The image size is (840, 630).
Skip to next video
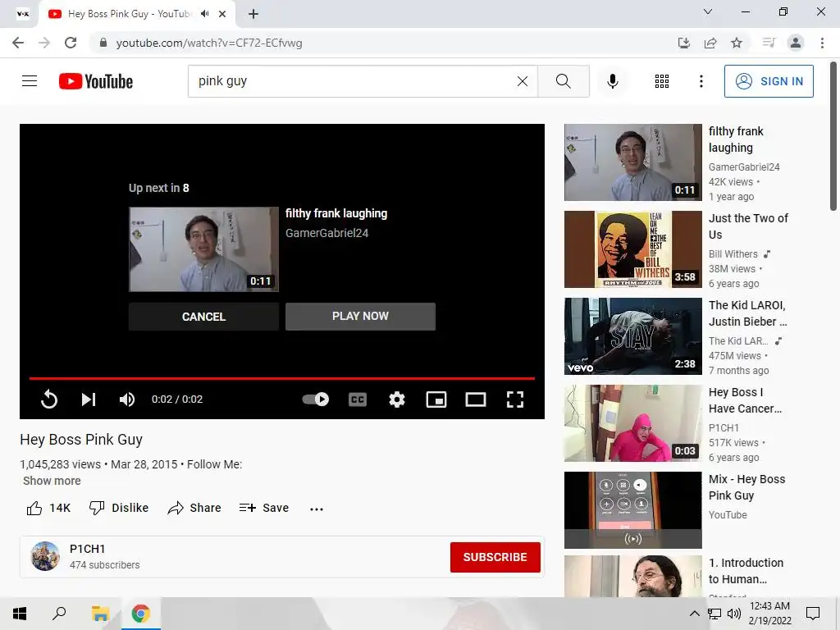click(x=89, y=399)
